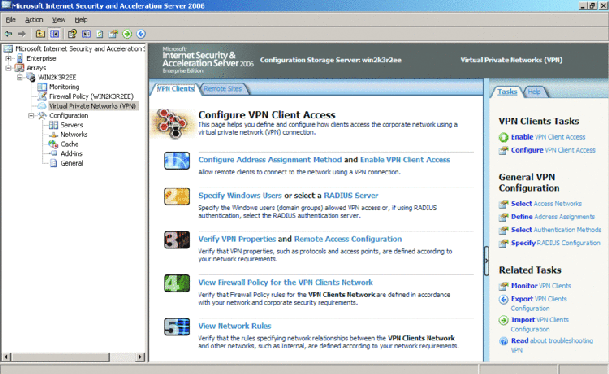Screen dimensions: 609x374
Task: Click the Import VPN Clients Configuration icon
Action: pyautogui.click(x=504, y=320)
